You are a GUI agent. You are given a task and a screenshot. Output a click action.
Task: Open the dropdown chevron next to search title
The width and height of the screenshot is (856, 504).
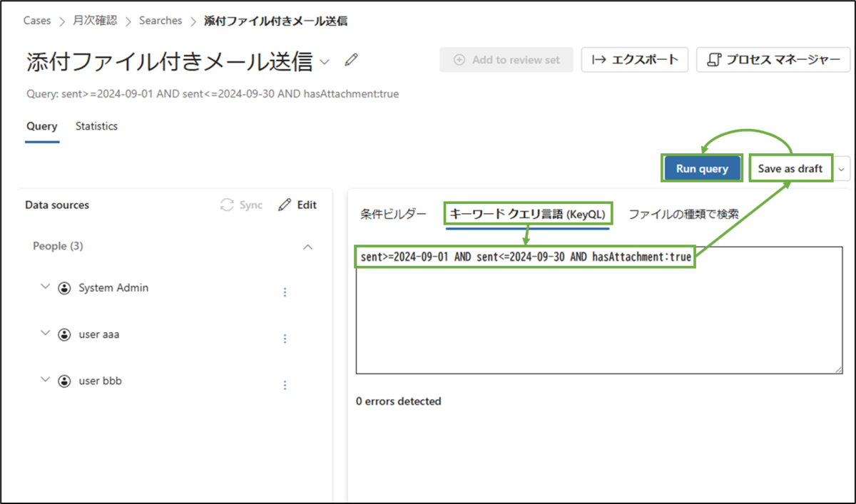(x=325, y=62)
